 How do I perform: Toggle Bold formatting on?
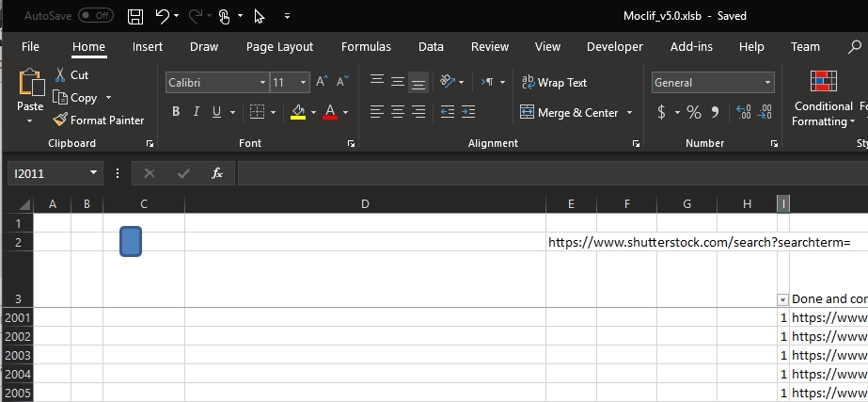point(176,112)
